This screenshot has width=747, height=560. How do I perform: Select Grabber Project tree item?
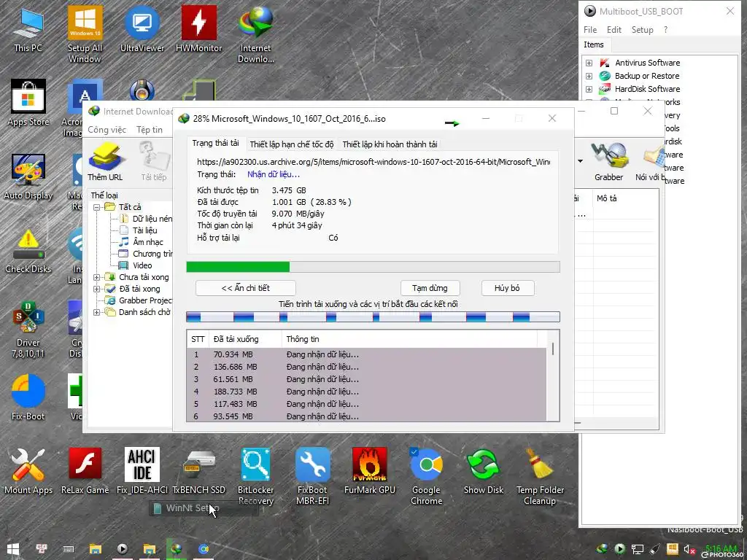tap(139, 300)
